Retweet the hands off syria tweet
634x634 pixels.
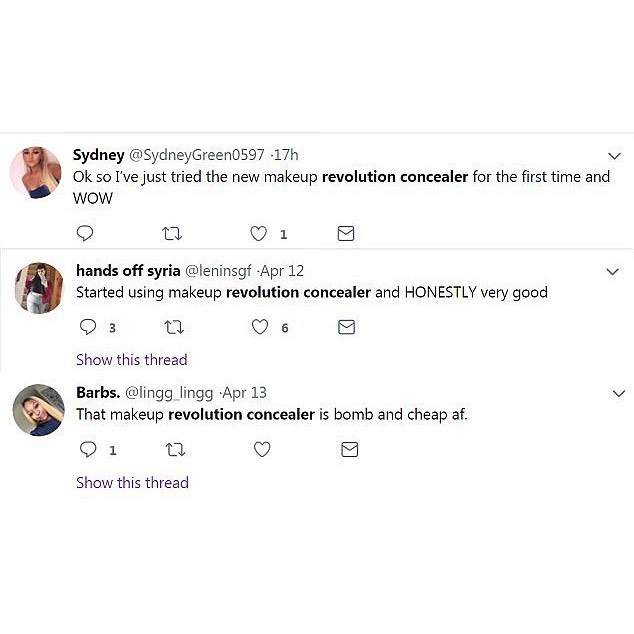click(x=174, y=327)
